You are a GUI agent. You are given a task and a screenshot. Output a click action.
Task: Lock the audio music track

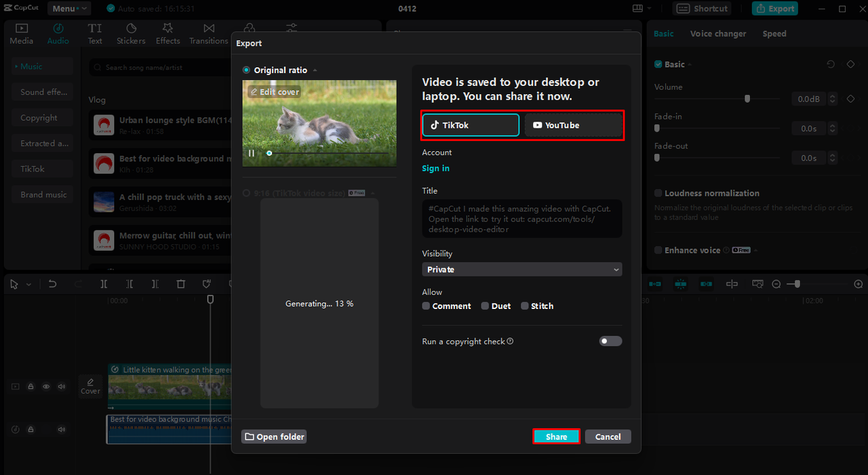[x=31, y=430]
